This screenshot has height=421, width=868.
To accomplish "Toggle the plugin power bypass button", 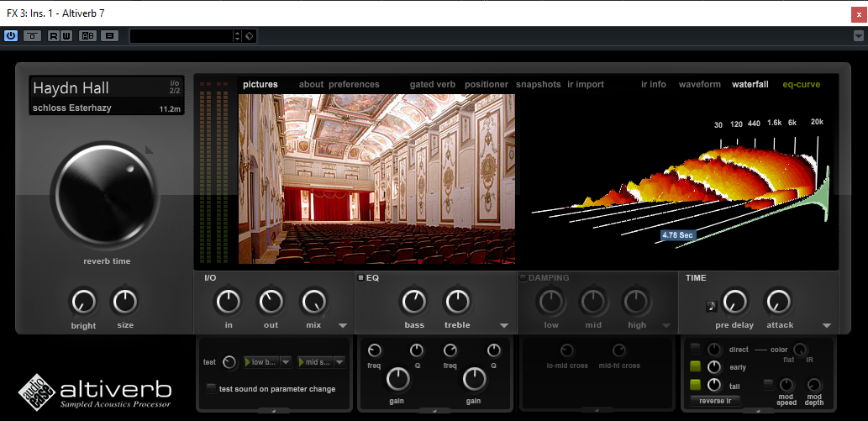I will tap(11, 36).
